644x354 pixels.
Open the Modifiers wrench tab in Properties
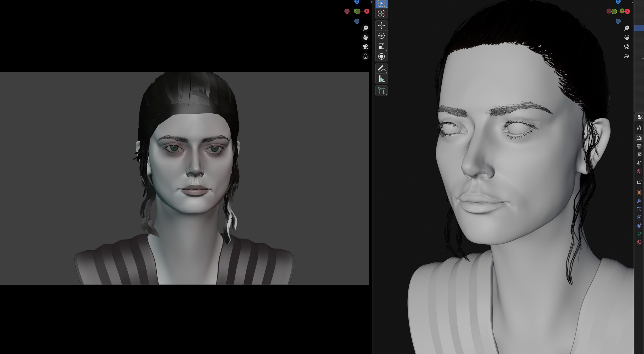[639, 201]
